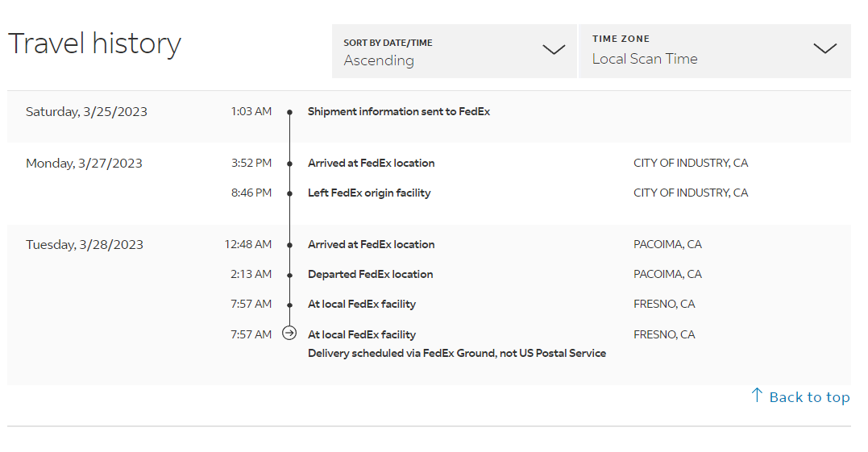Select the Tuesday, 3/28/2023 date label

click(x=85, y=245)
